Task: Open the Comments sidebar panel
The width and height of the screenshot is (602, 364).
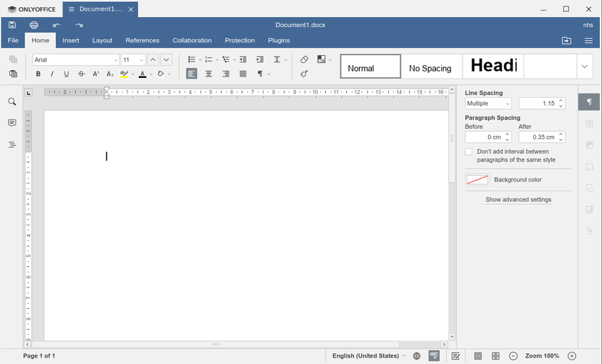Action: point(12,123)
